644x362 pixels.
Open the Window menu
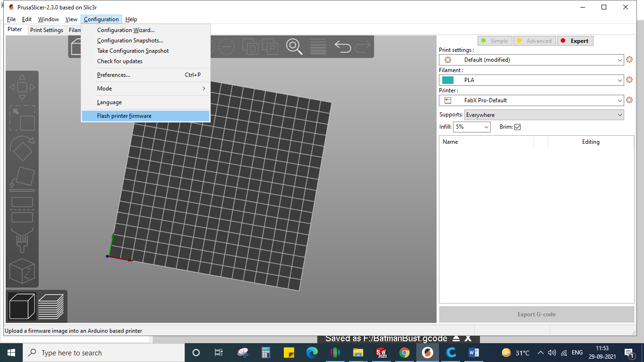pyautogui.click(x=49, y=19)
